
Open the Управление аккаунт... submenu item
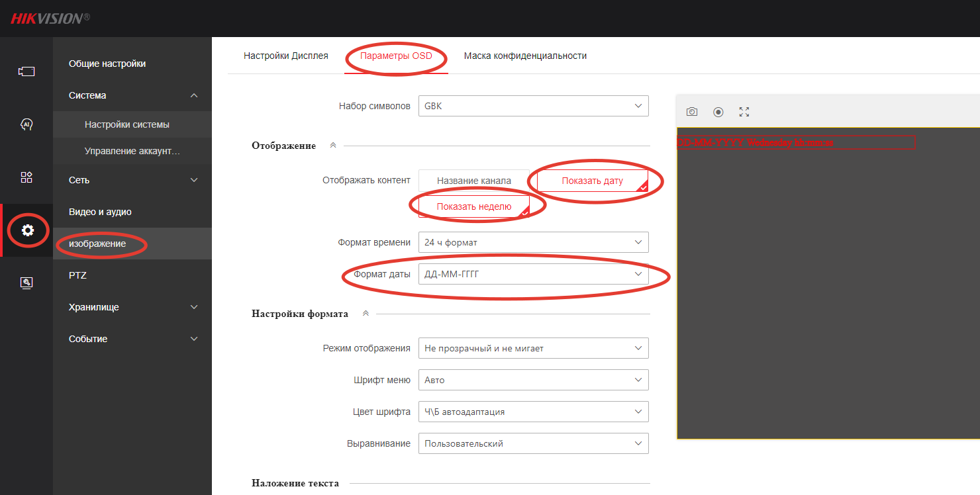pos(132,151)
